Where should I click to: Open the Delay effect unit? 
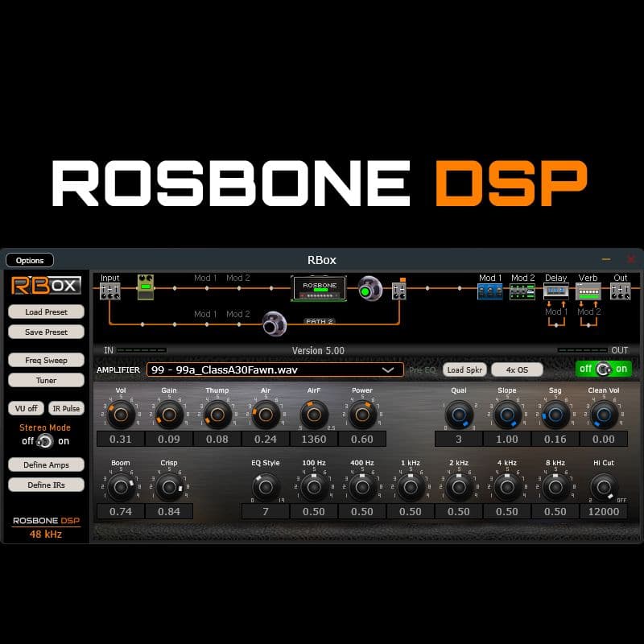(555, 291)
